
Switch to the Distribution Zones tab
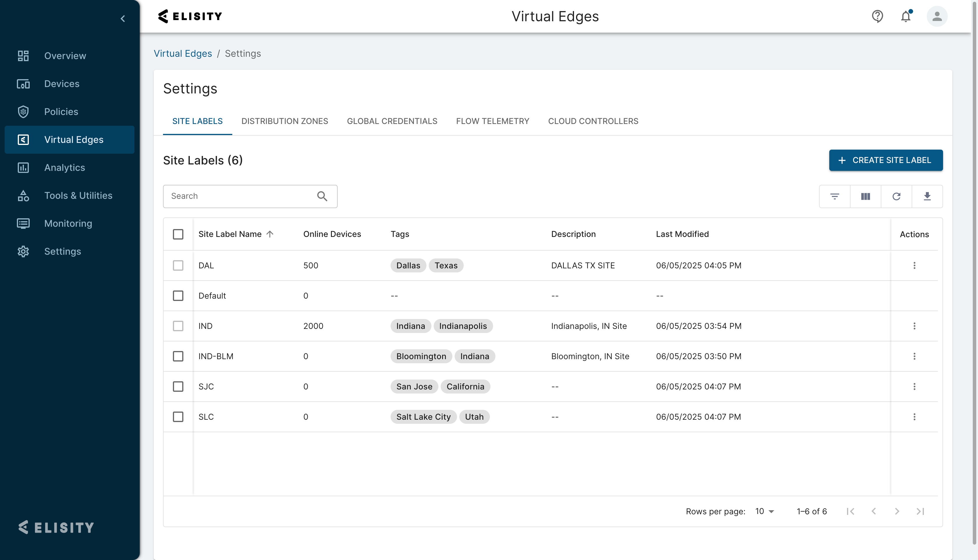coord(285,121)
